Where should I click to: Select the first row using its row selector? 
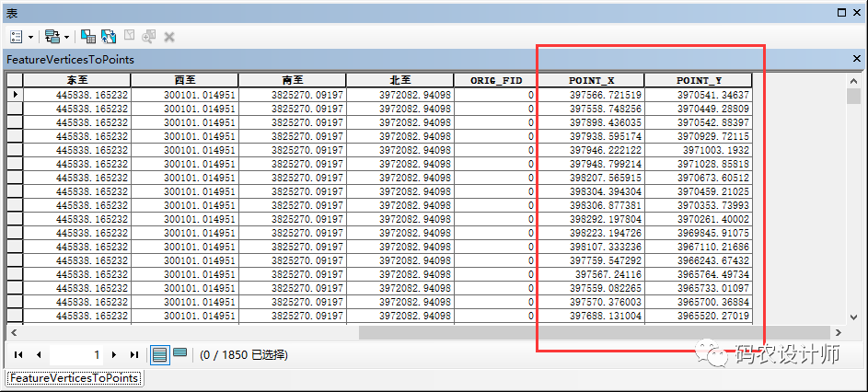[x=15, y=95]
